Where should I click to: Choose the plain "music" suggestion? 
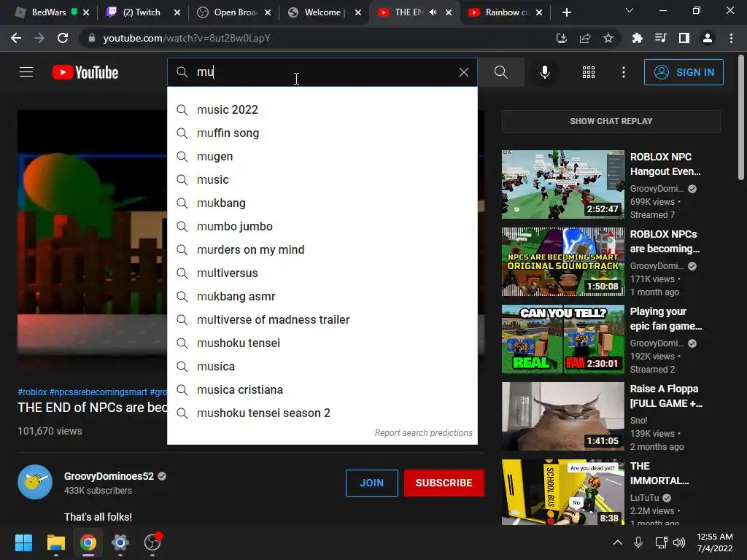click(x=322, y=179)
